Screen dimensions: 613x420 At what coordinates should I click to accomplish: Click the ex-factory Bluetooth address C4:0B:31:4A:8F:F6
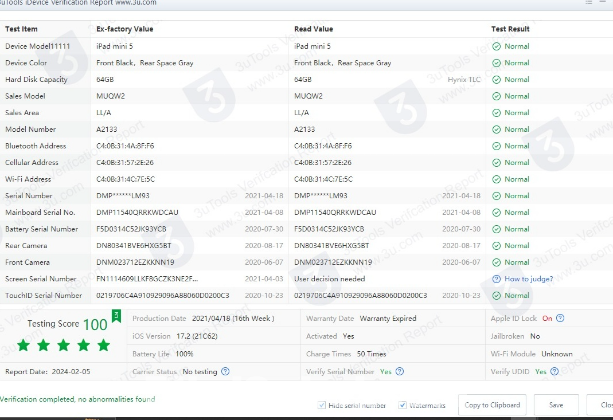tap(125, 146)
